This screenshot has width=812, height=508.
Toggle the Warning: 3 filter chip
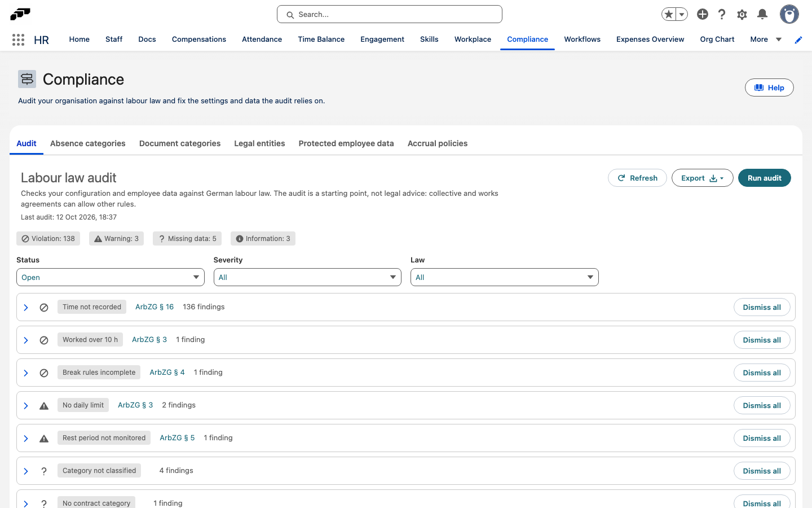point(117,239)
